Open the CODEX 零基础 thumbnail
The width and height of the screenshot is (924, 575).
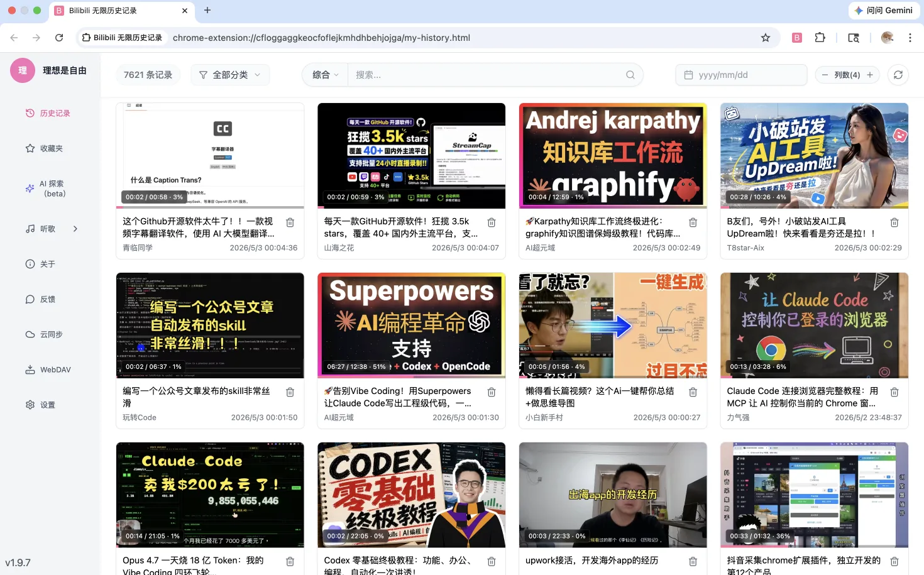[x=412, y=495]
